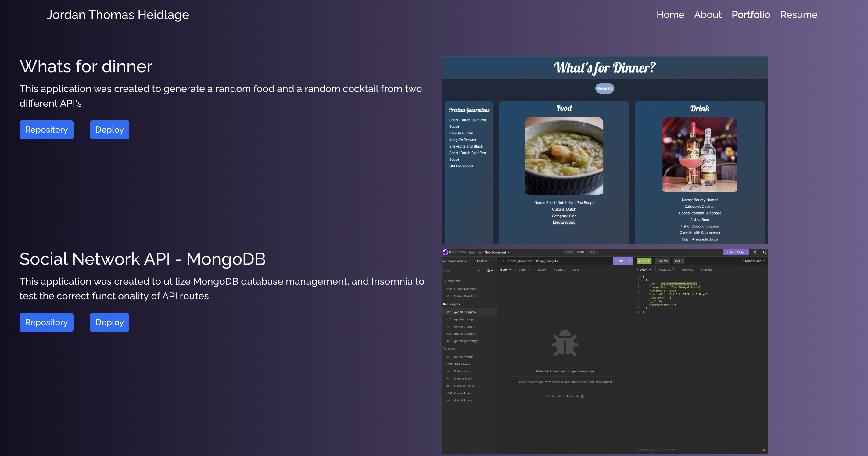Screen dimensions: 868x456
Task: Click the sort arrows icon beside Filter
Action: [479, 271]
